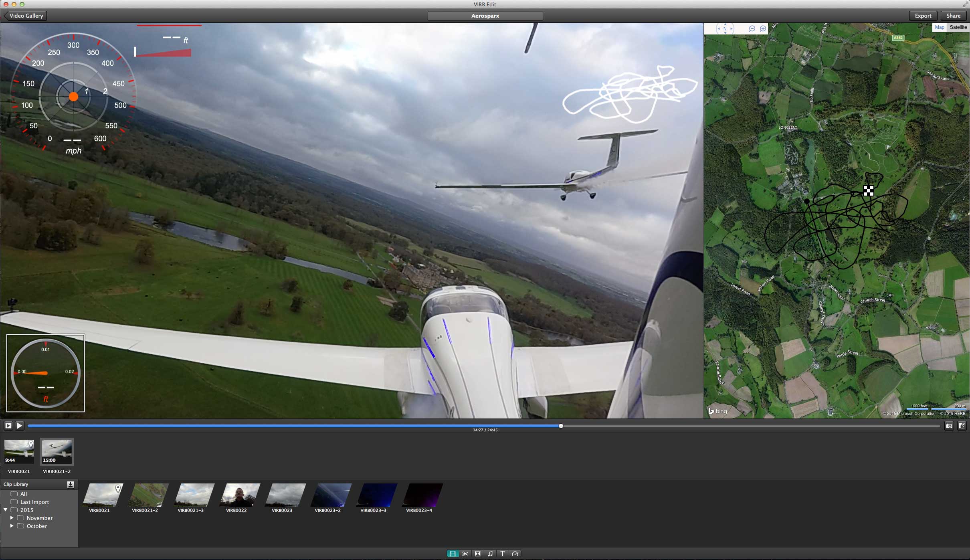Open the music audio tool
The width and height of the screenshot is (970, 560).
490,554
